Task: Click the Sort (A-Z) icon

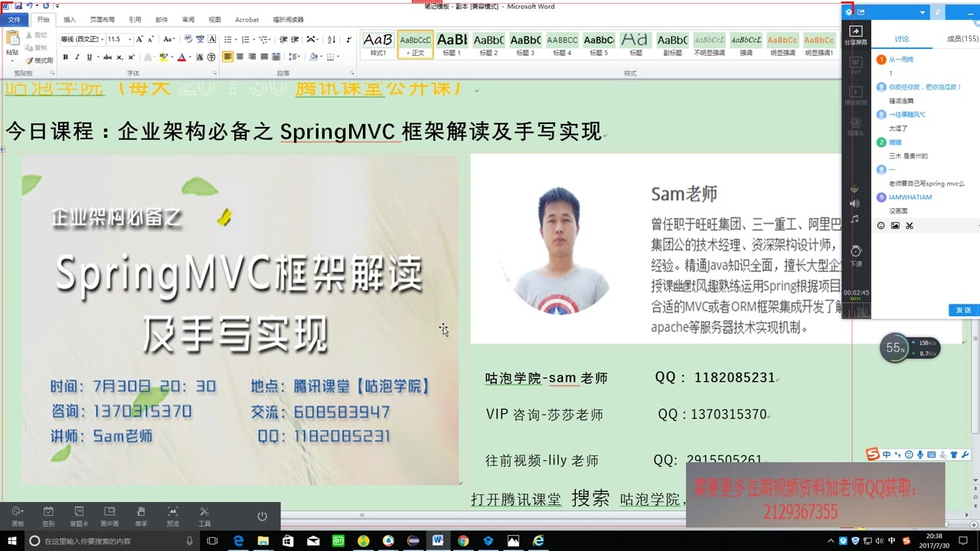Action: click(x=332, y=39)
